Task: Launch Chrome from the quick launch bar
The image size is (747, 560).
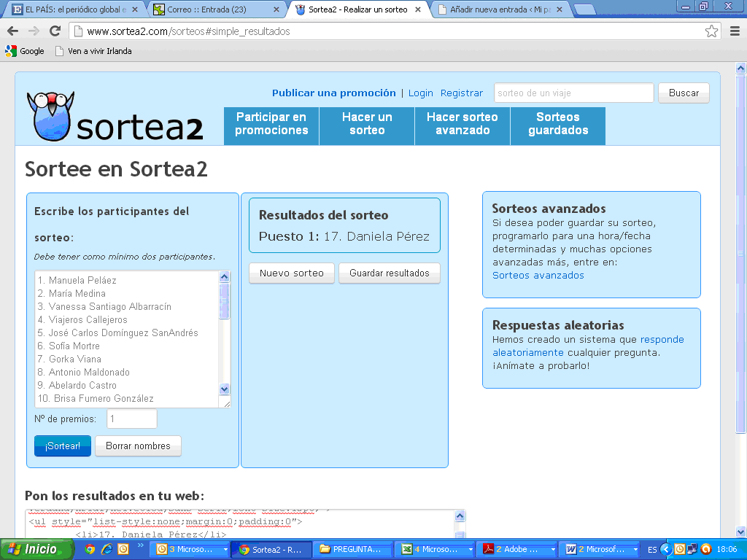Action: point(90,549)
